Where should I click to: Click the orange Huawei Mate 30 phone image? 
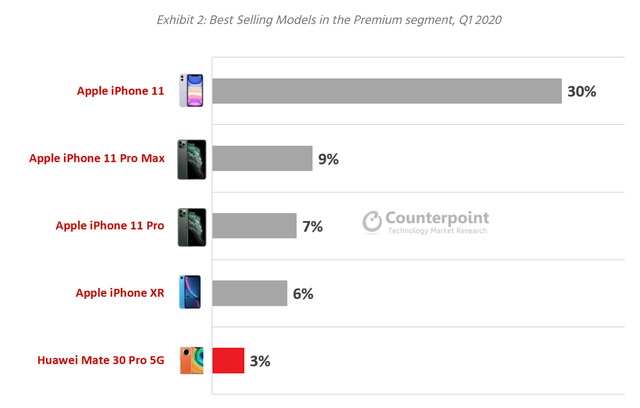(x=194, y=360)
